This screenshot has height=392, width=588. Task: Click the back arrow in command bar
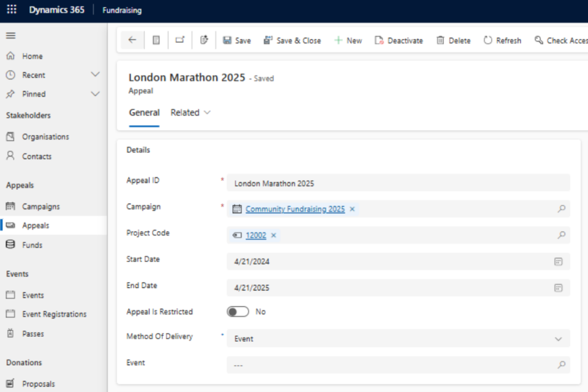[x=132, y=40]
